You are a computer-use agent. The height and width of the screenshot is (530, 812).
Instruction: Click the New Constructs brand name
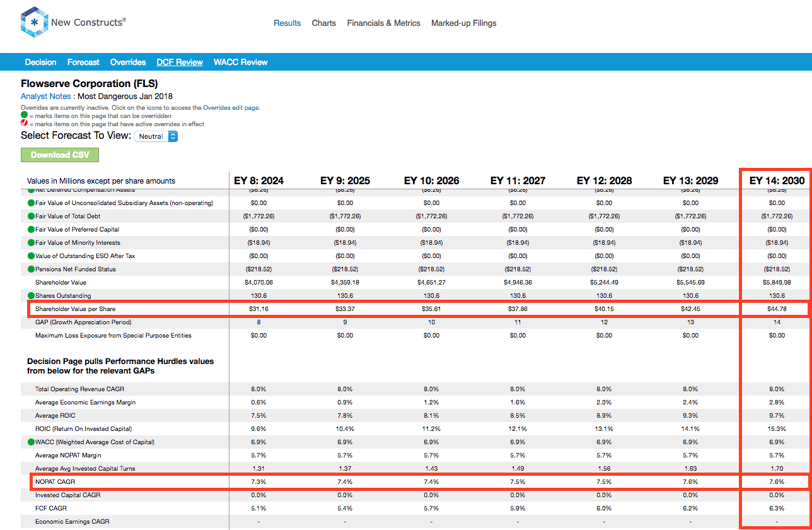88,22
